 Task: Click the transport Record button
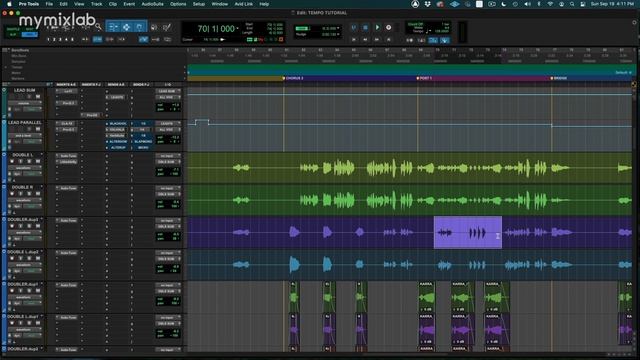coord(389,27)
